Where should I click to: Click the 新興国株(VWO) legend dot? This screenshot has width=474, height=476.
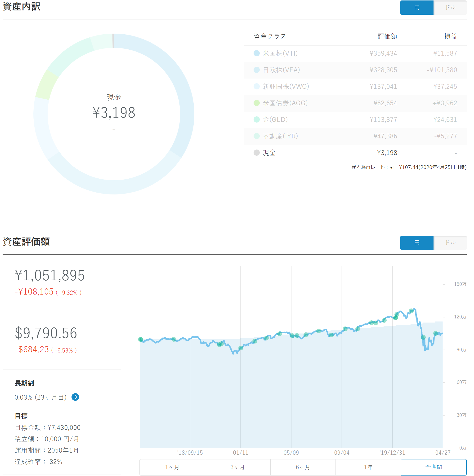click(256, 86)
